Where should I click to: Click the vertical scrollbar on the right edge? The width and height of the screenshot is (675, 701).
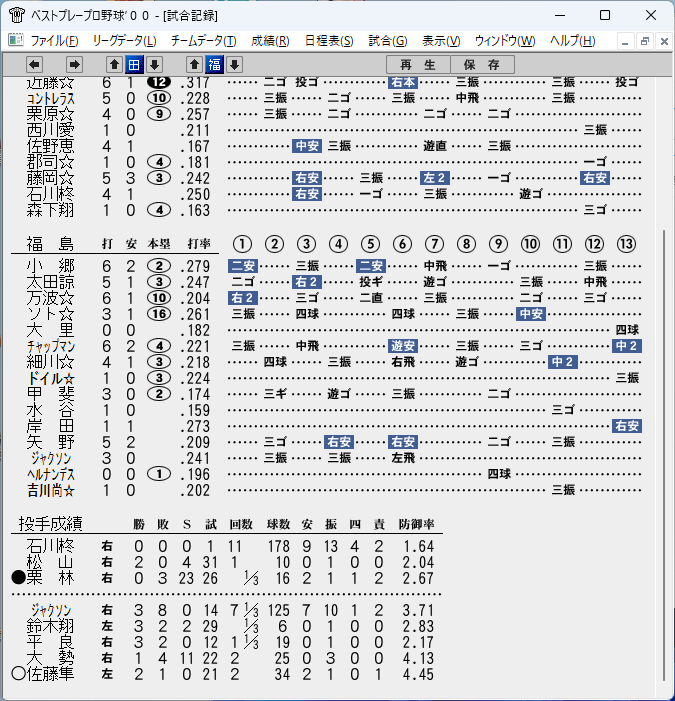[663, 454]
